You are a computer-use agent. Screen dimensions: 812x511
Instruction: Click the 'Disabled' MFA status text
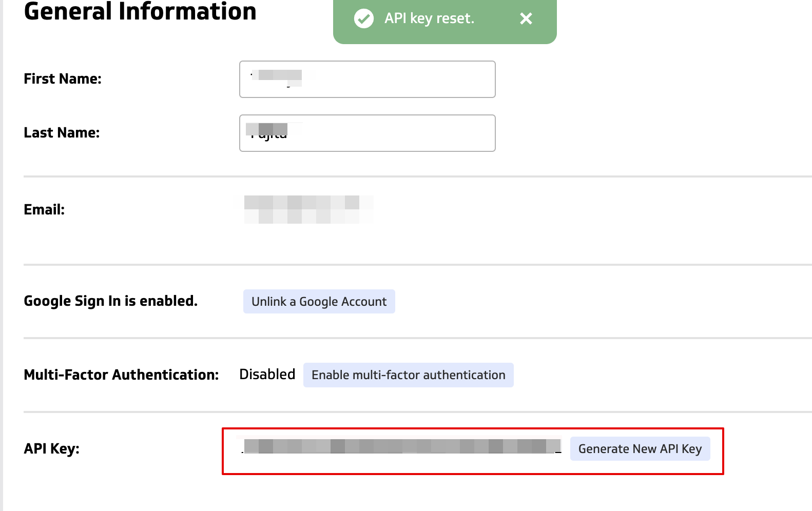[267, 375]
